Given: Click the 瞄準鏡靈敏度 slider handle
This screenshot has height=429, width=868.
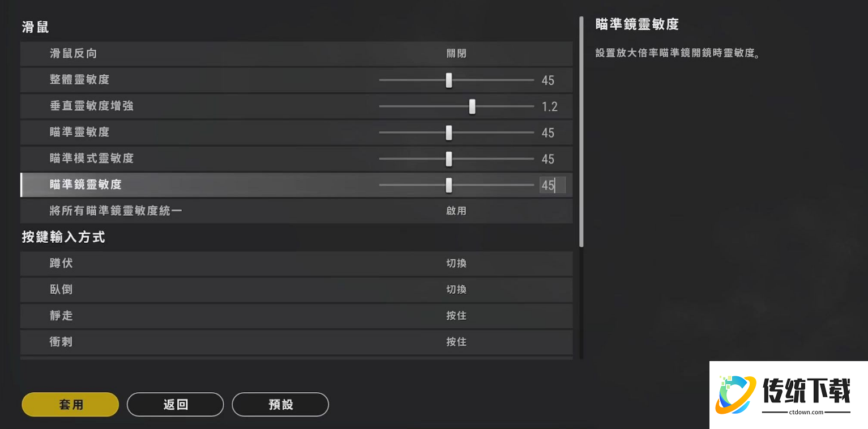Looking at the screenshot, I should click(x=450, y=185).
